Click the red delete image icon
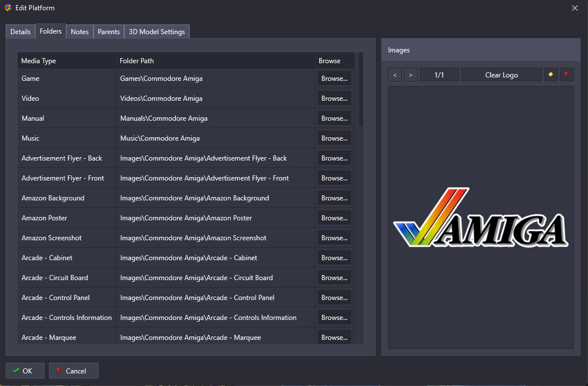Screen dimensions: 588x386 tap(566, 75)
